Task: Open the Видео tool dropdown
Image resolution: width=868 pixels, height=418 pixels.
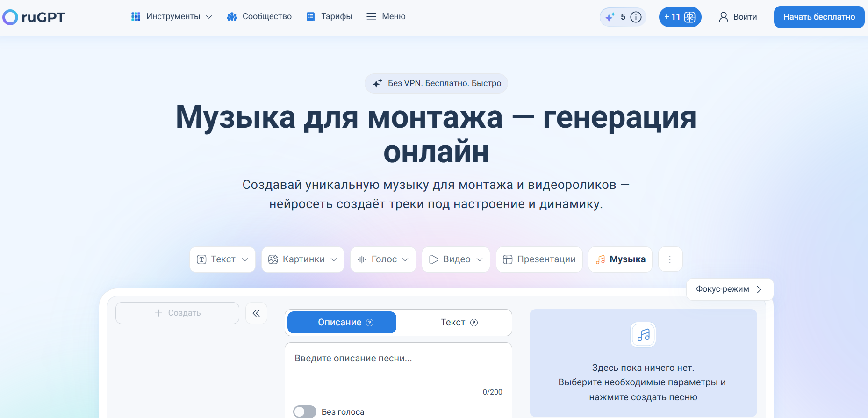Action: point(456,259)
